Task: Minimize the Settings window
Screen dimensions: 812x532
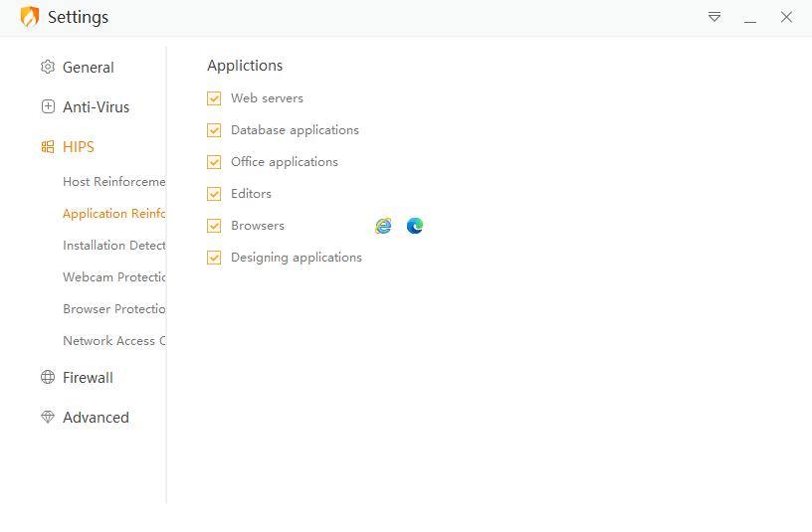Action: (750, 18)
